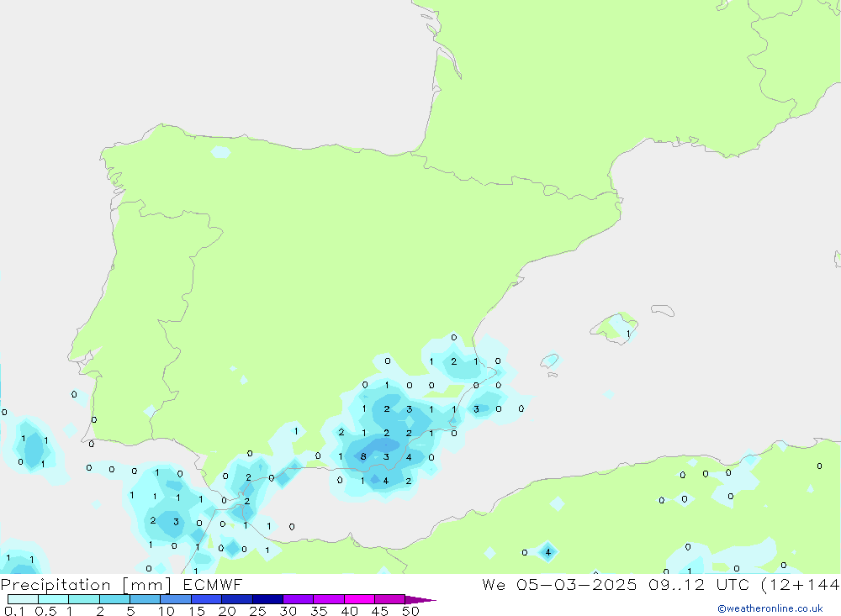The image size is (841, 616).
Task: Click the legend value '25'
Action: tap(257, 611)
